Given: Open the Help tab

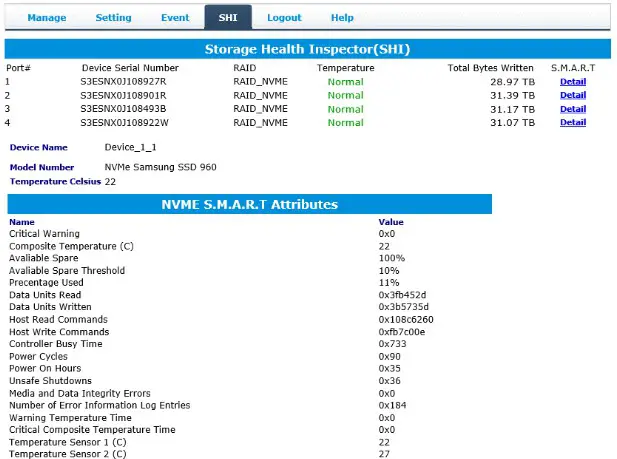Looking at the screenshot, I should (x=342, y=17).
